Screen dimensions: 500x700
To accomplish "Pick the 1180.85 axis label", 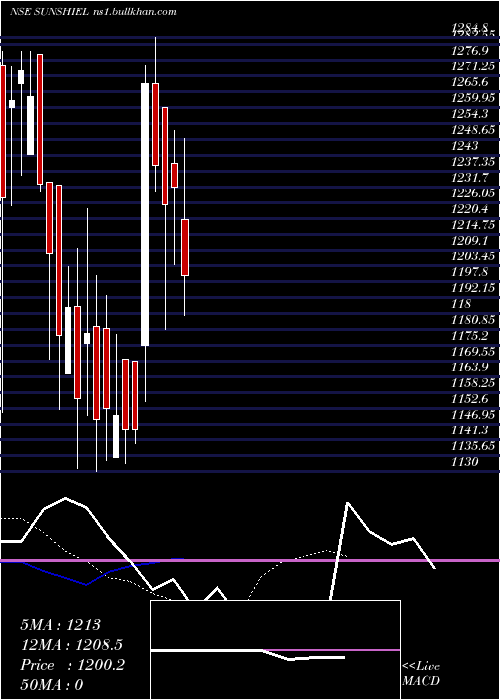I will point(473,319).
